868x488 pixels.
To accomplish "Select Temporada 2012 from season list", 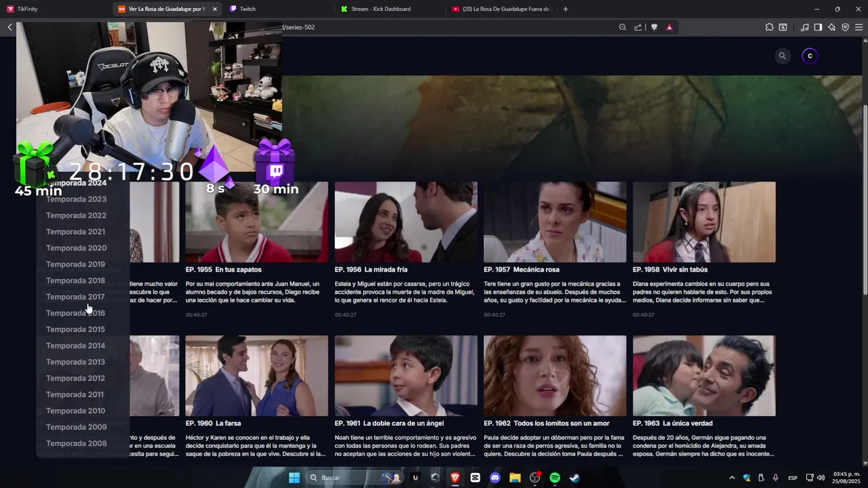I will pyautogui.click(x=76, y=378).
